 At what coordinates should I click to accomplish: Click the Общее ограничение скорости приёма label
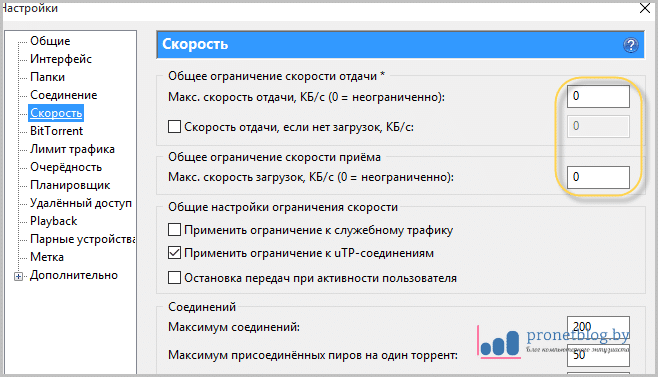coord(274,157)
